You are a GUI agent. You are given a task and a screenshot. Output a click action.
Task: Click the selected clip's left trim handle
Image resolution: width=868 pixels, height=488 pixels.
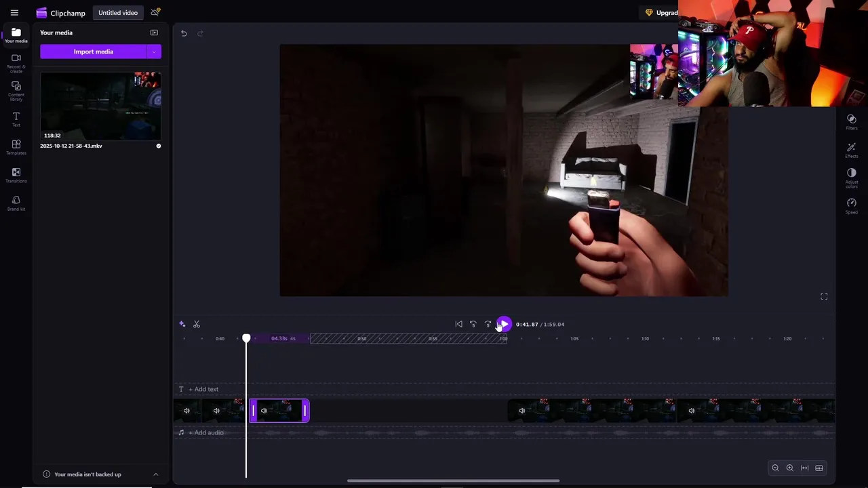click(254, 411)
